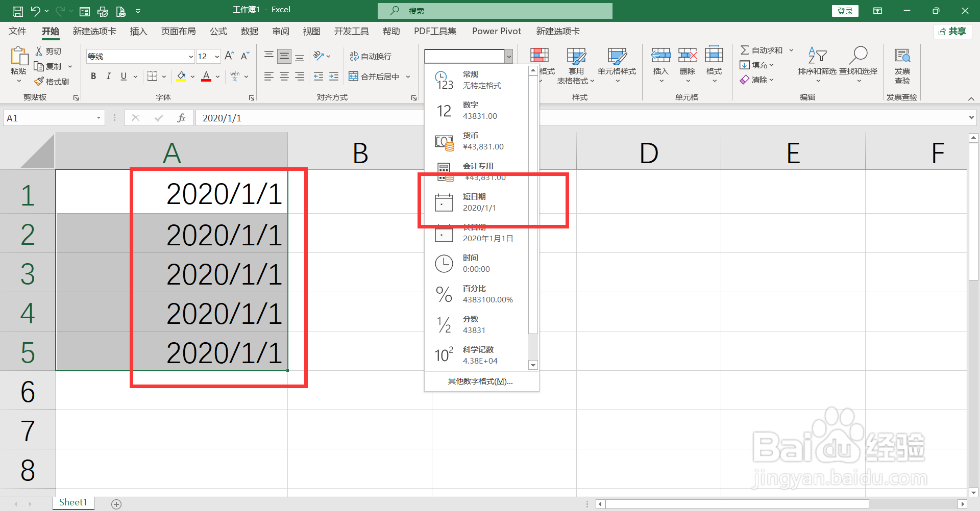Click the 登录 sign-in button
This screenshot has width=980, height=511.
[845, 11]
